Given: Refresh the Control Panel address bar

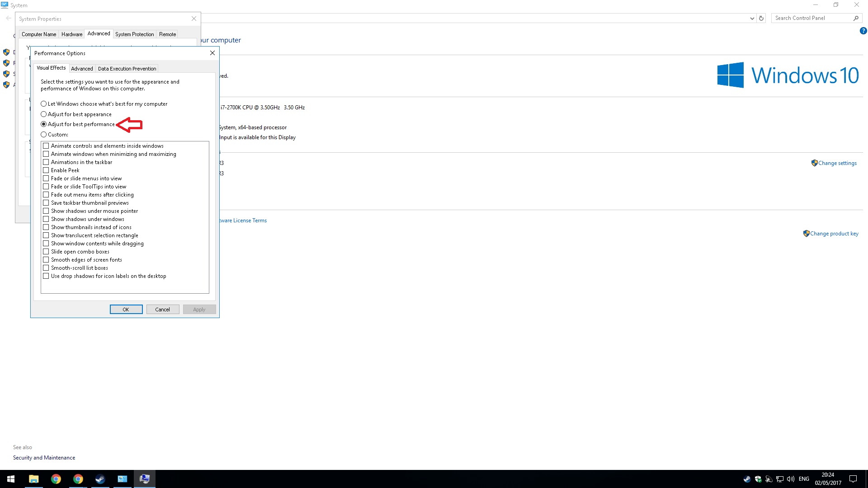Looking at the screenshot, I should pos(761,19).
